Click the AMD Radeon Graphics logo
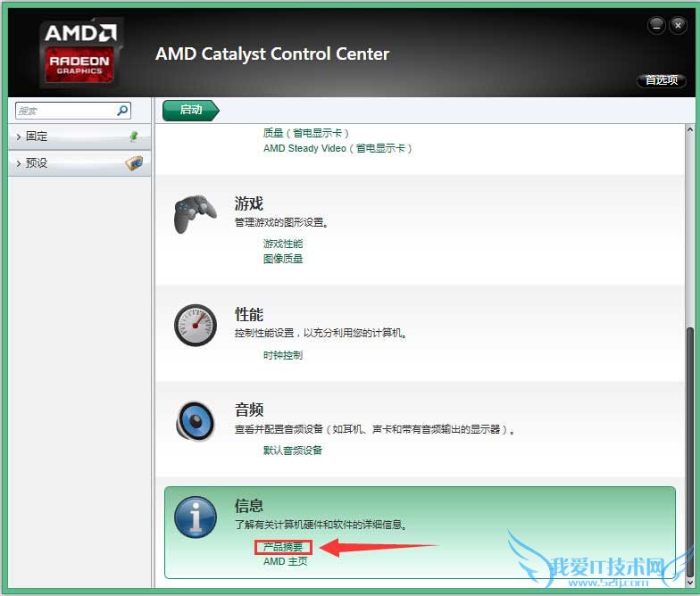This screenshot has height=596, width=700. (x=79, y=53)
